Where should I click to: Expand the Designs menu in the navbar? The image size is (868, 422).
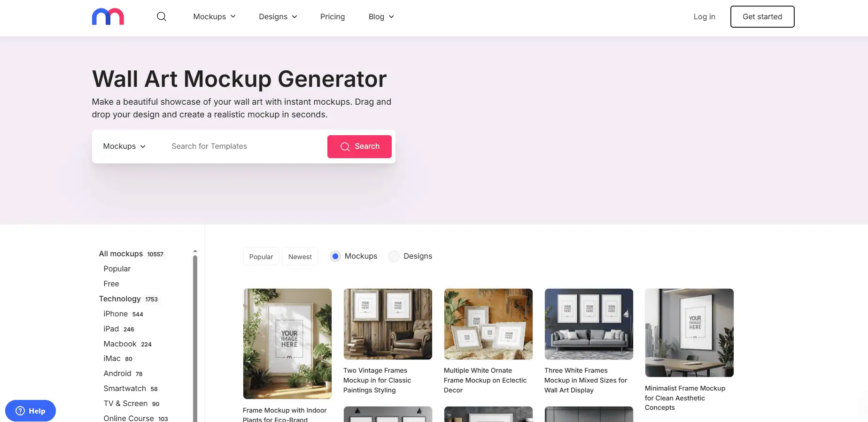[278, 16]
